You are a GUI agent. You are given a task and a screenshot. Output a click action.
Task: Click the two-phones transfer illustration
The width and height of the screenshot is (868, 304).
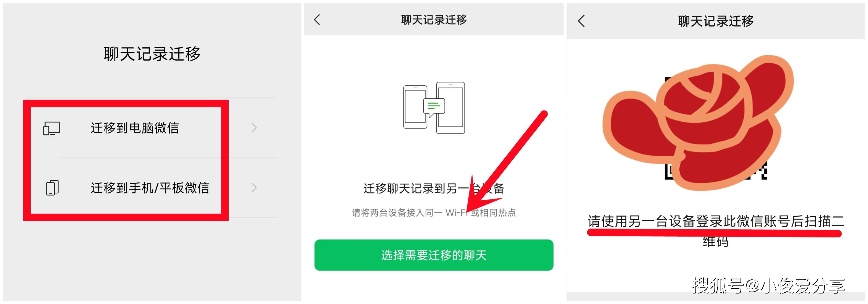pos(434,108)
